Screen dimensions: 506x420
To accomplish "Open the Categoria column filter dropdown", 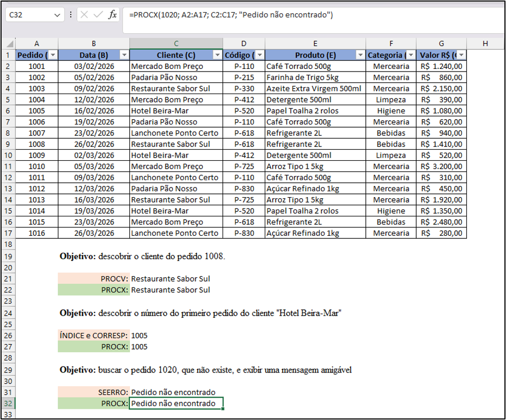I will (411, 55).
